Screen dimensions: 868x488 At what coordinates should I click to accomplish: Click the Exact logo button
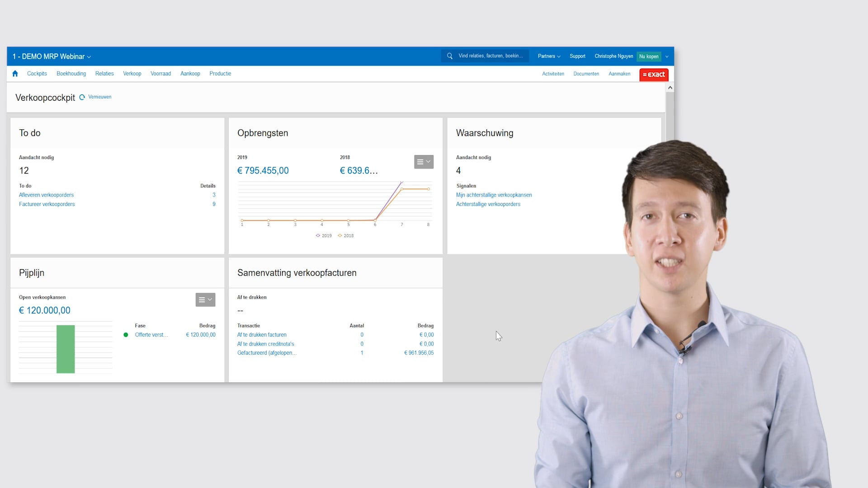(654, 75)
